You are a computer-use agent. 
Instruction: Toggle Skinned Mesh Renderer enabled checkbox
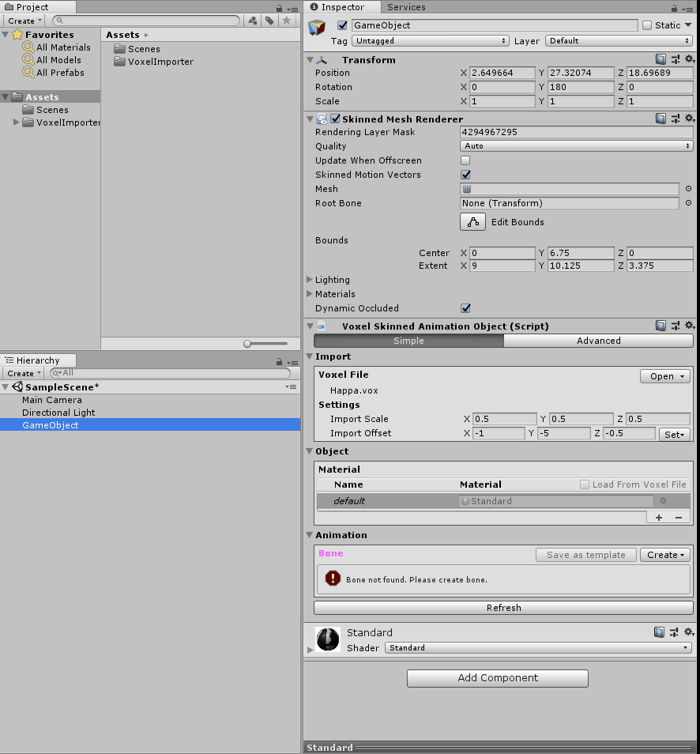[x=336, y=119]
